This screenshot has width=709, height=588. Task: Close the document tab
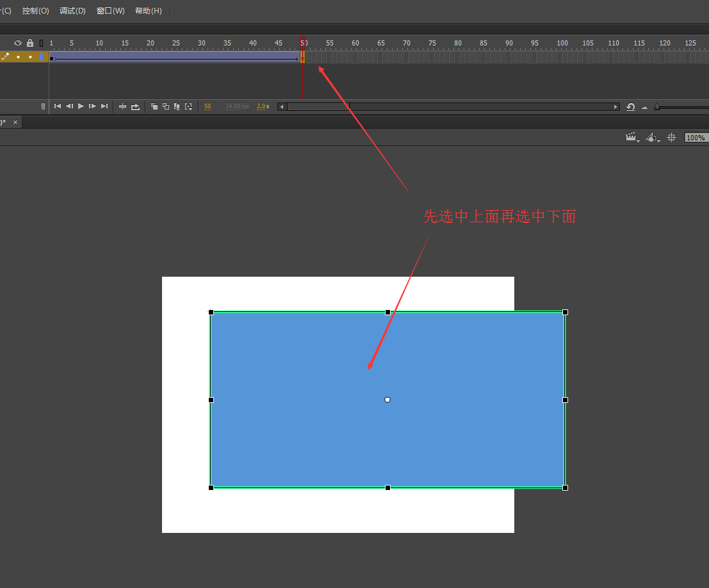click(15, 122)
